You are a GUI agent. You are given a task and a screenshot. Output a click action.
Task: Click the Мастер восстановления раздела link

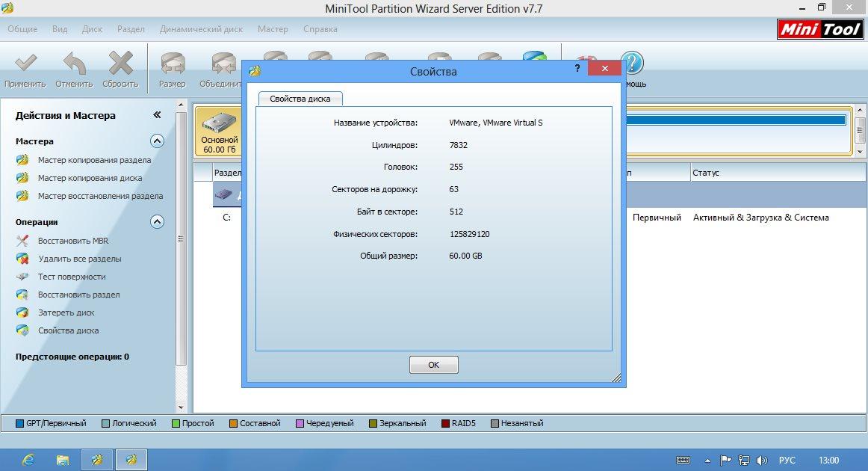click(x=101, y=196)
